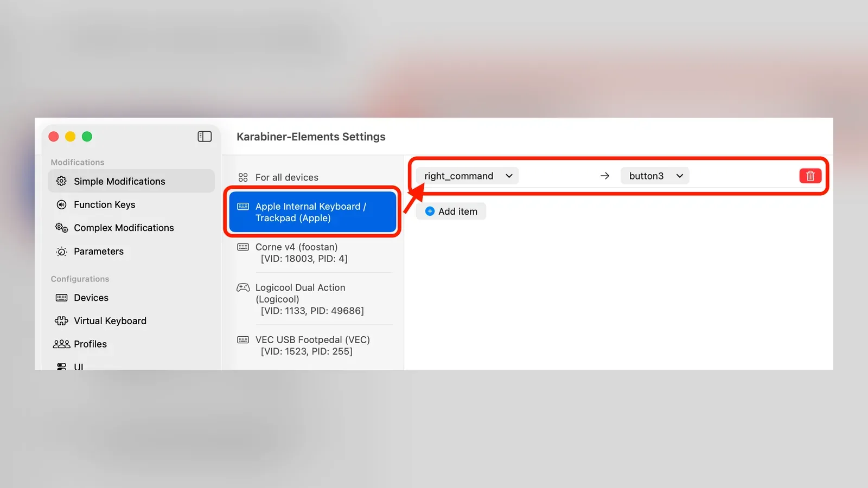Click the Complex Modifications gears icon

61,228
